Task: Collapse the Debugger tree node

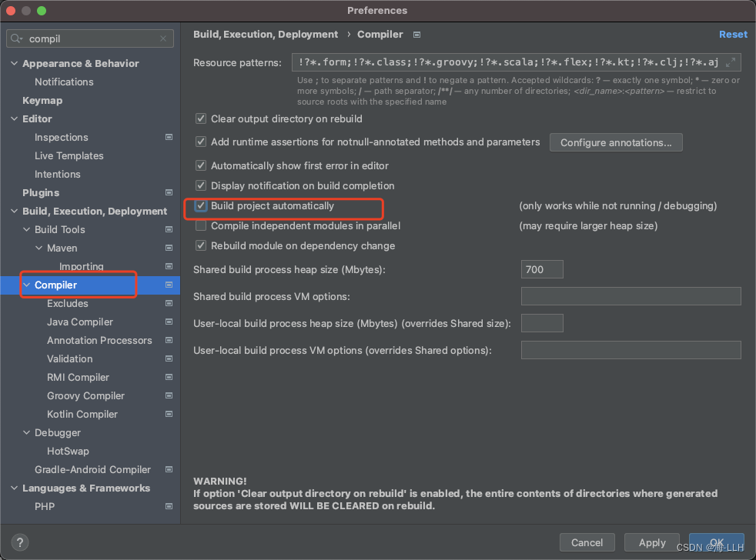Action: click(x=26, y=433)
